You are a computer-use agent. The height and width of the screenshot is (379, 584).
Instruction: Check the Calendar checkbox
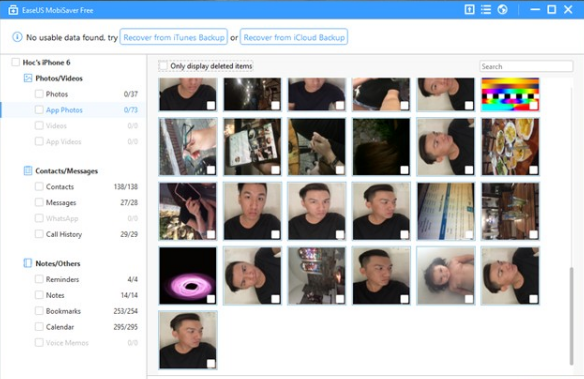click(x=39, y=327)
